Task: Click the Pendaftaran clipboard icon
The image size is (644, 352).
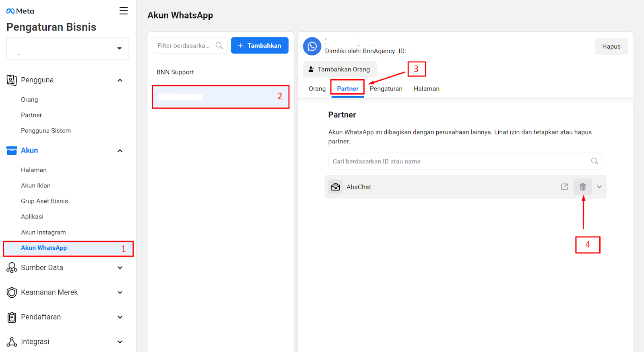Action: coord(12,317)
